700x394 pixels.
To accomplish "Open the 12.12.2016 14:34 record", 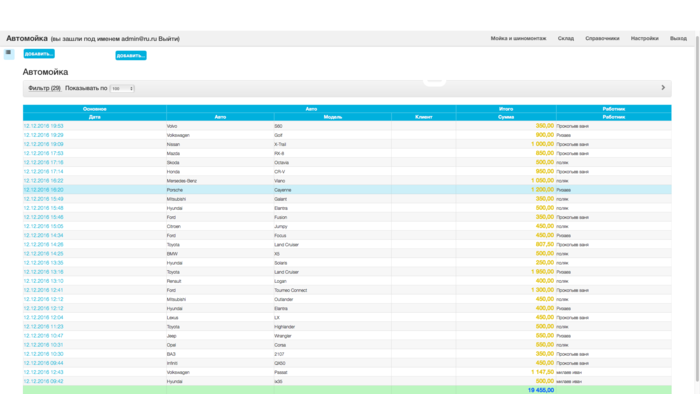I will (43, 235).
